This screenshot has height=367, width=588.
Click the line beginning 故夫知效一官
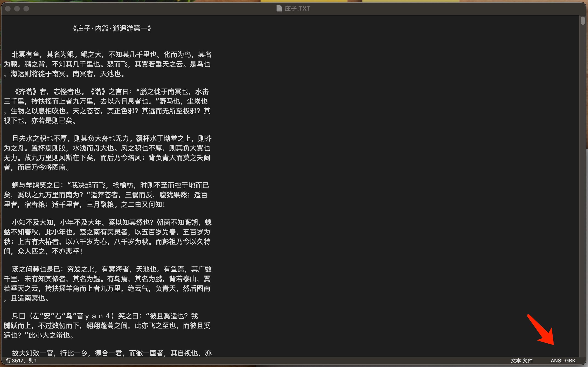point(112,353)
